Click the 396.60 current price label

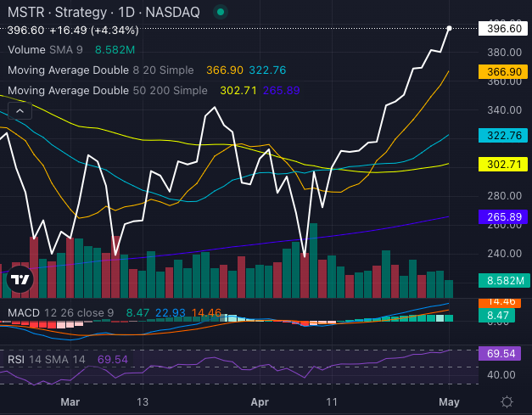tap(503, 29)
